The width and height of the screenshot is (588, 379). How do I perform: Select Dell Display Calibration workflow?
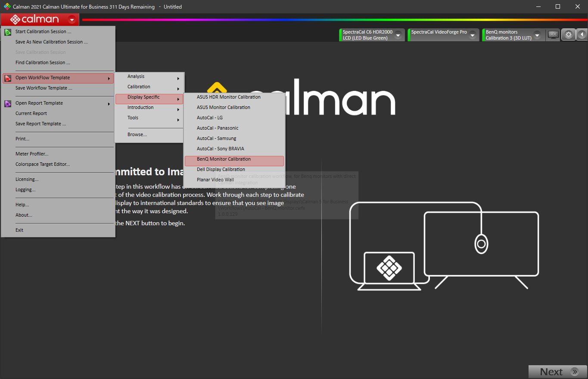pos(234,169)
